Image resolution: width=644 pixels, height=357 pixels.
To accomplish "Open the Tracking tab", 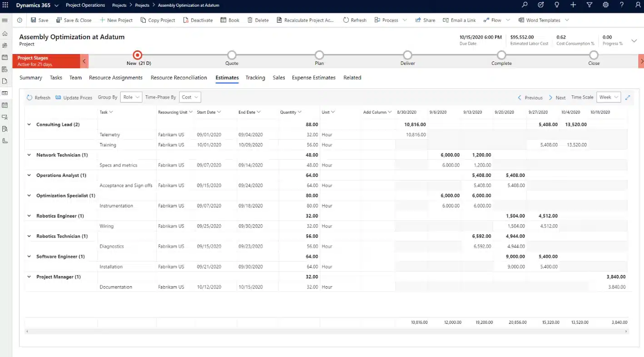I will click(x=255, y=78).
